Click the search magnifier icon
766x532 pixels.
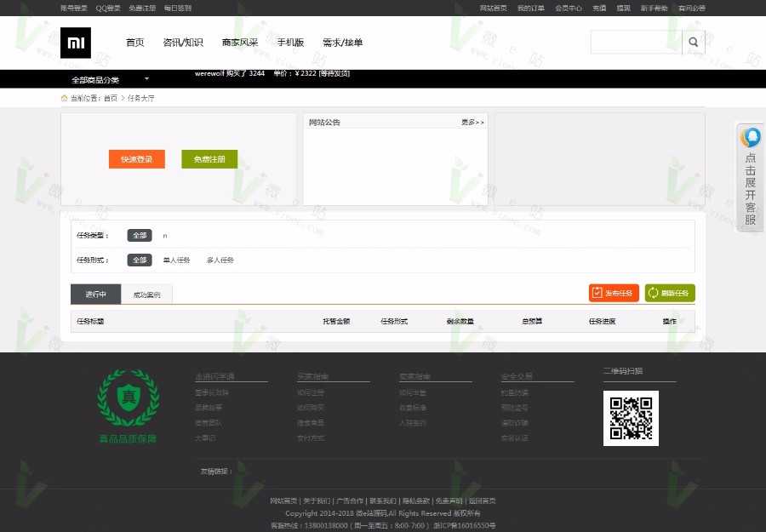click(x=693, y=42)
